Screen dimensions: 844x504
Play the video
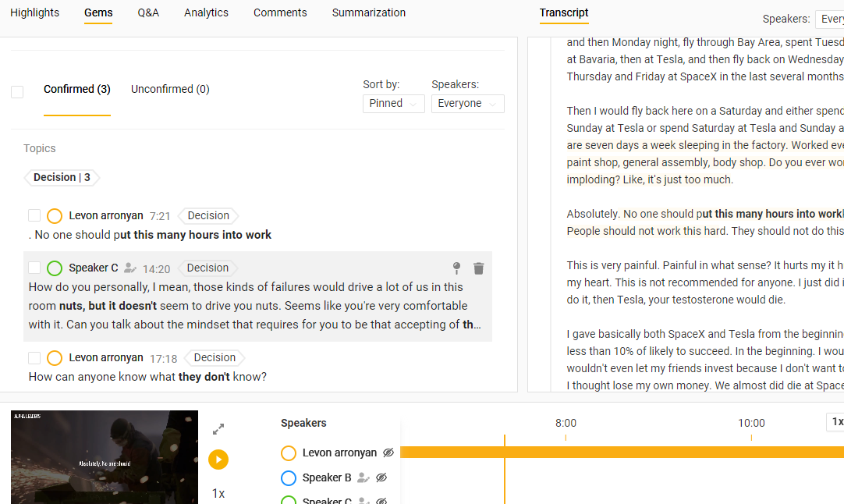(218, 460)
